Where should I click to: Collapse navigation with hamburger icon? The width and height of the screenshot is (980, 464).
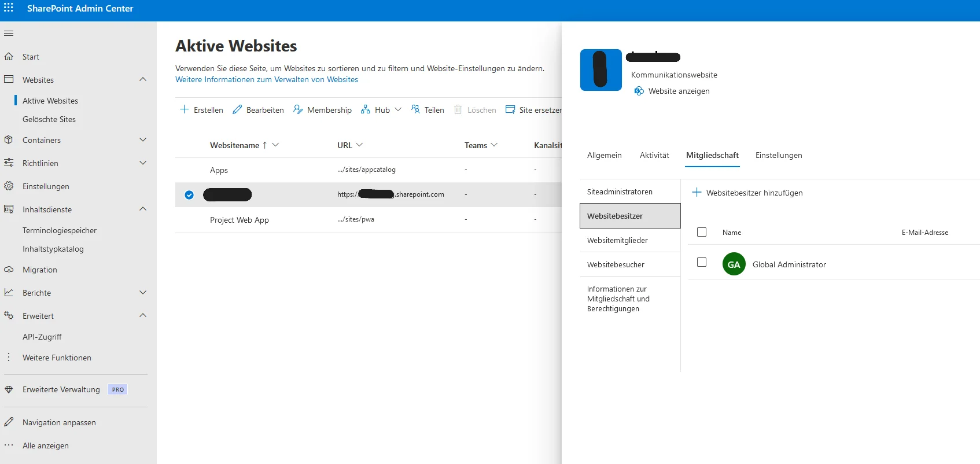pos(9,33)
